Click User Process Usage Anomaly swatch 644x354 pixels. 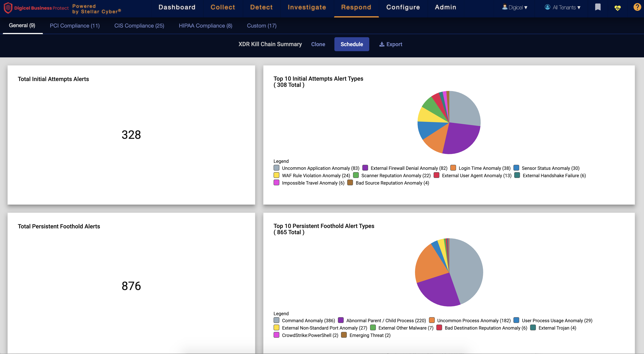(516, 320)
